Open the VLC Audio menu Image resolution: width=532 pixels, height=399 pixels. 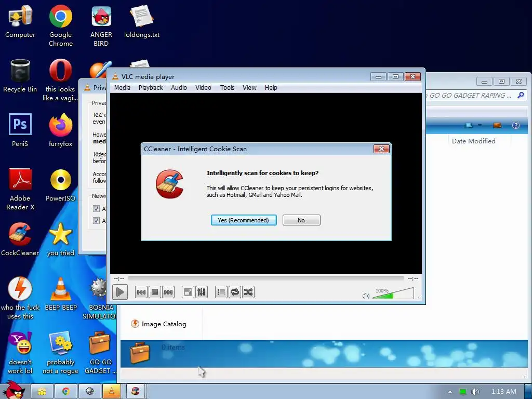[x=179, y=87]
